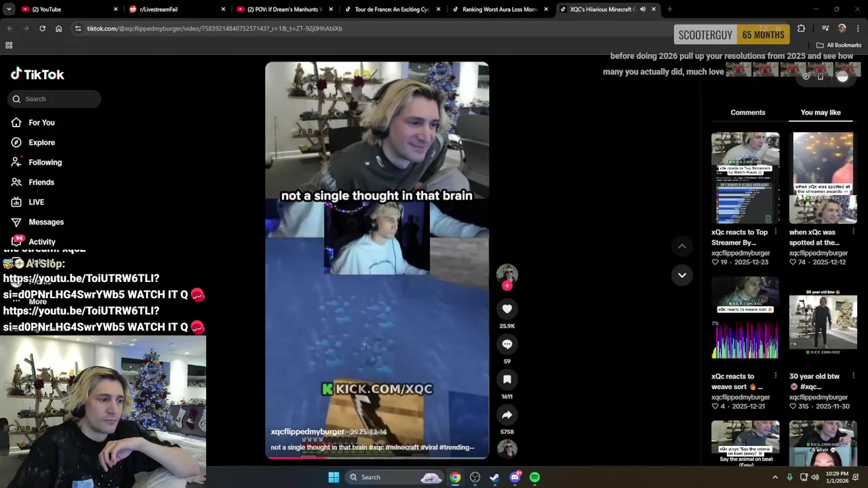The width and height of the screenshot is (868, 488).
Task: Open Google Chrome from the taskbar
Action: click(x=455, y=477)
